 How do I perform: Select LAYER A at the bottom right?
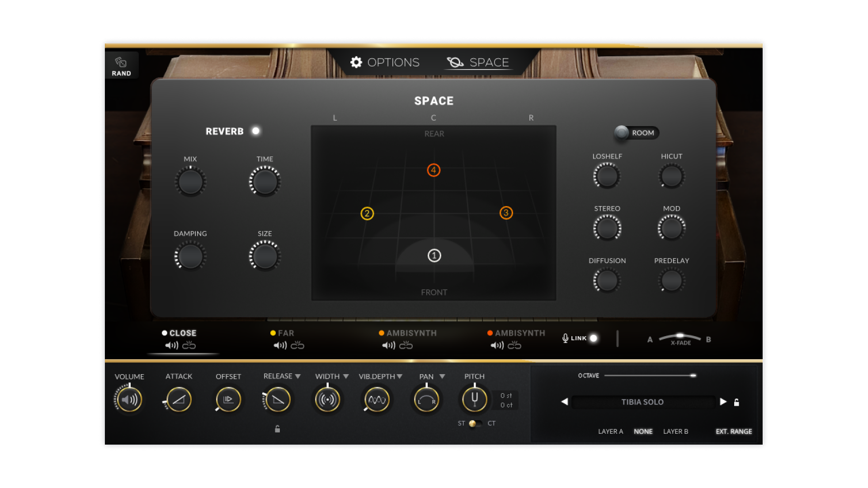(611, 432)
